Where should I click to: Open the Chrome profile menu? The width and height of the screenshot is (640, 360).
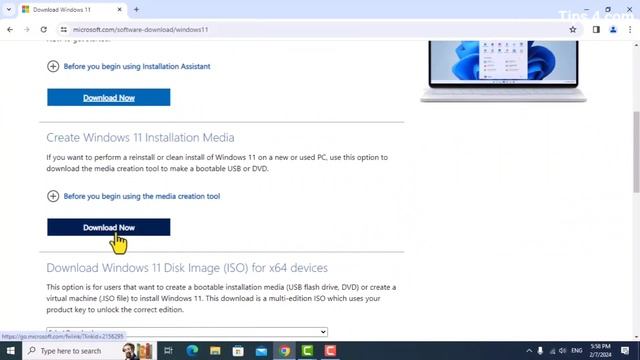coord(613,29)
